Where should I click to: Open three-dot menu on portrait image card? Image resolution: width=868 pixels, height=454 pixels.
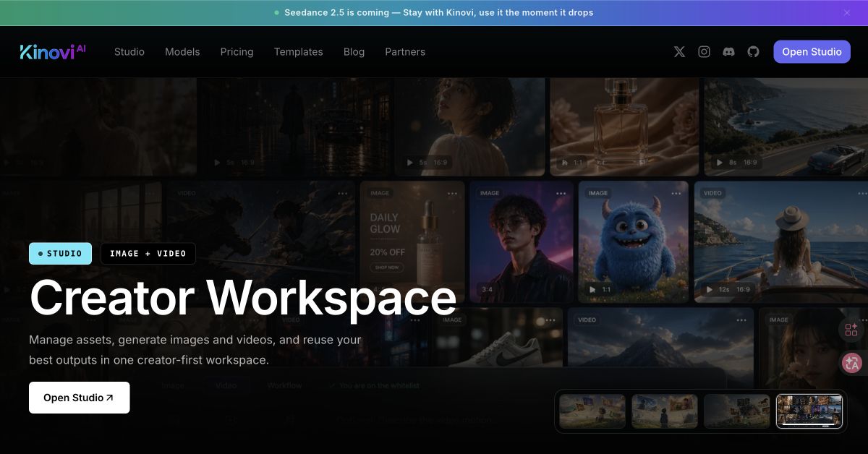tap(561, 193)
